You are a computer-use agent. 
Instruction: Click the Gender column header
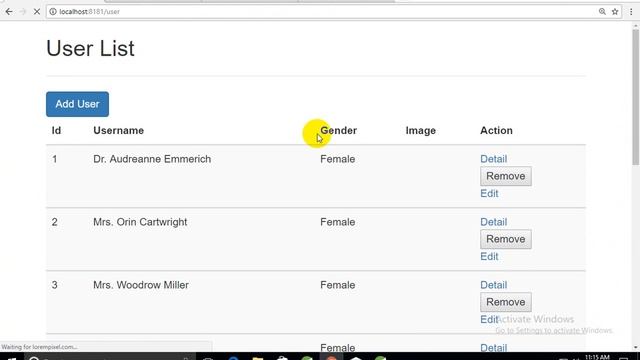tap(338, 131)
